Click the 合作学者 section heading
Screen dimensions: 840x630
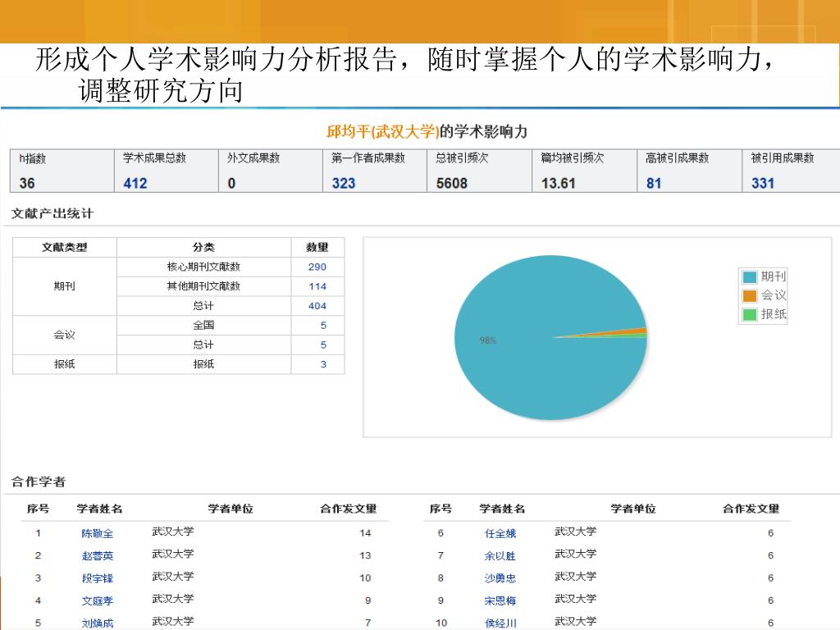point(38,482)
